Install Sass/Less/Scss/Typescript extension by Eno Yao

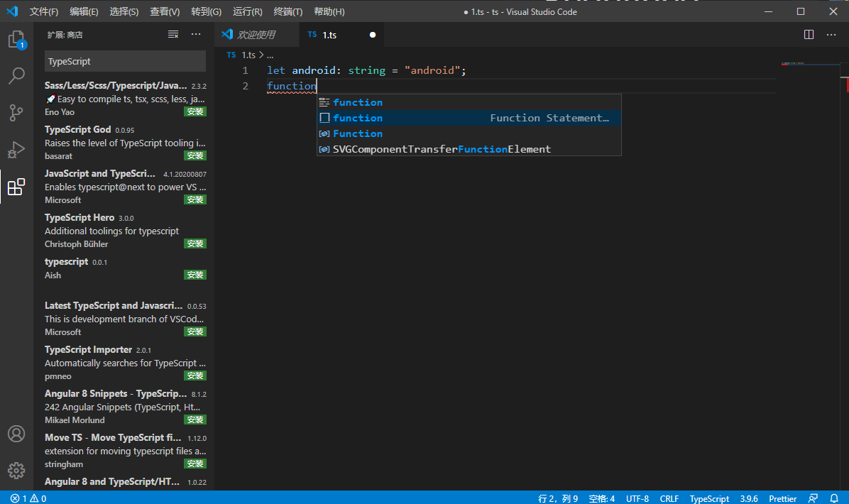pyautogui.click(x=195, y=112)
